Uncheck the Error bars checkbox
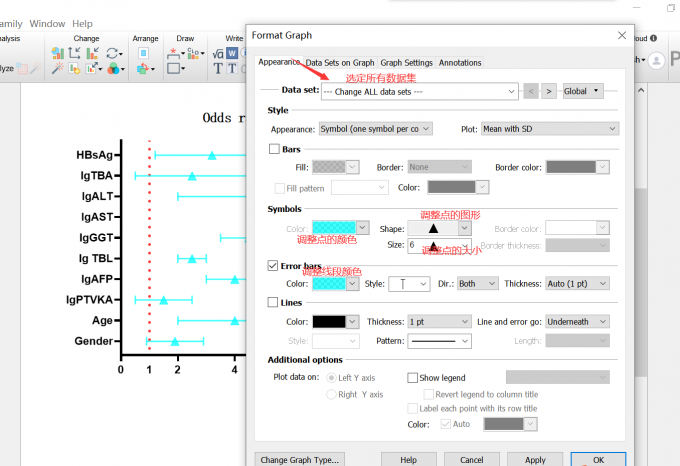 click(275, 266)
